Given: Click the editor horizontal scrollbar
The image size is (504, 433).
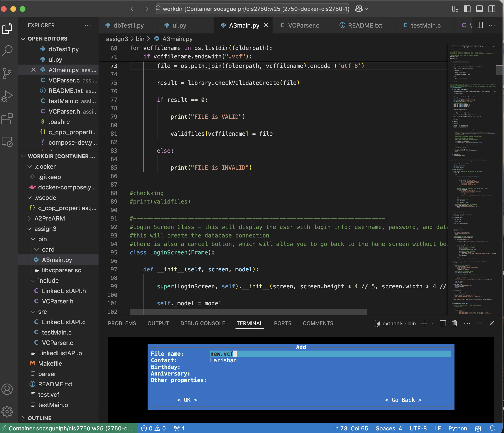Looking at the screenshot, I should click(248, 312).
